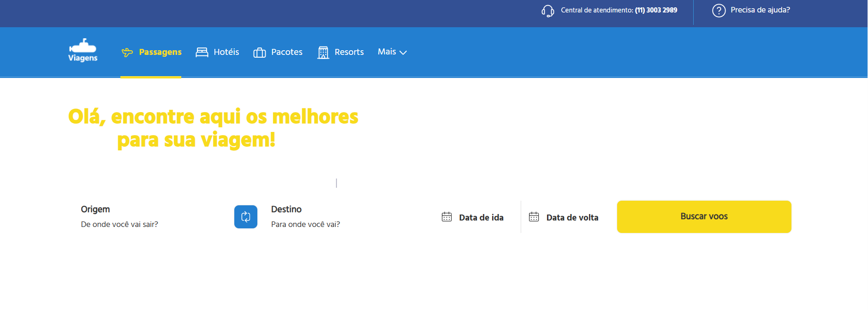Click the bed icon for Hotéis
868x310 pixels.
click(x=202, y=53)
